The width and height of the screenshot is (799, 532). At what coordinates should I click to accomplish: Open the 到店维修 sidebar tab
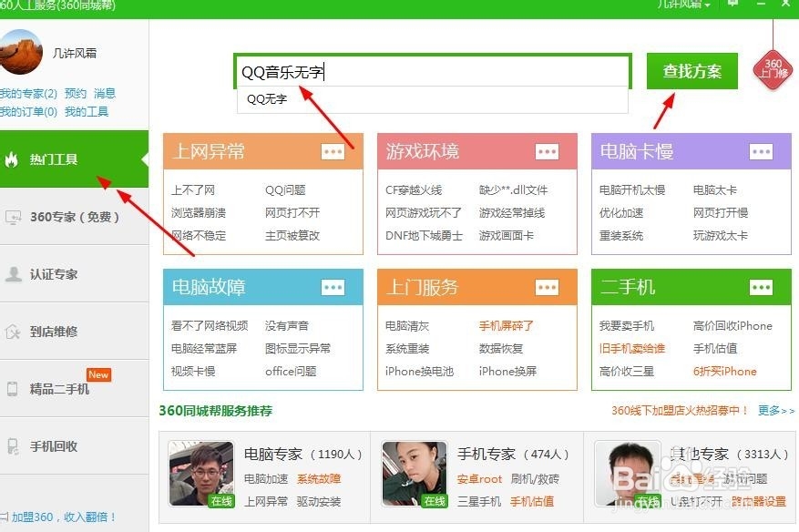click(75, 332)
